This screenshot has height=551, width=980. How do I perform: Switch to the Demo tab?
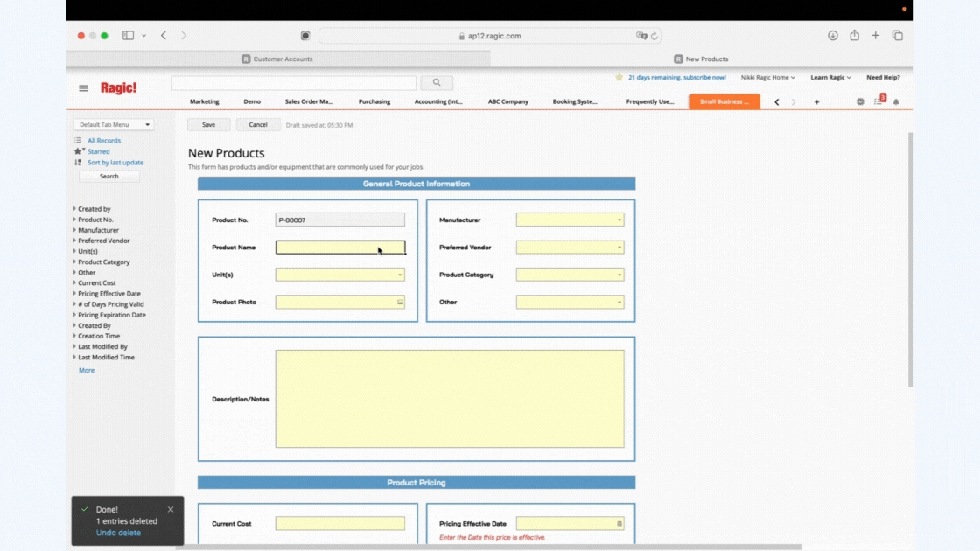252,101
